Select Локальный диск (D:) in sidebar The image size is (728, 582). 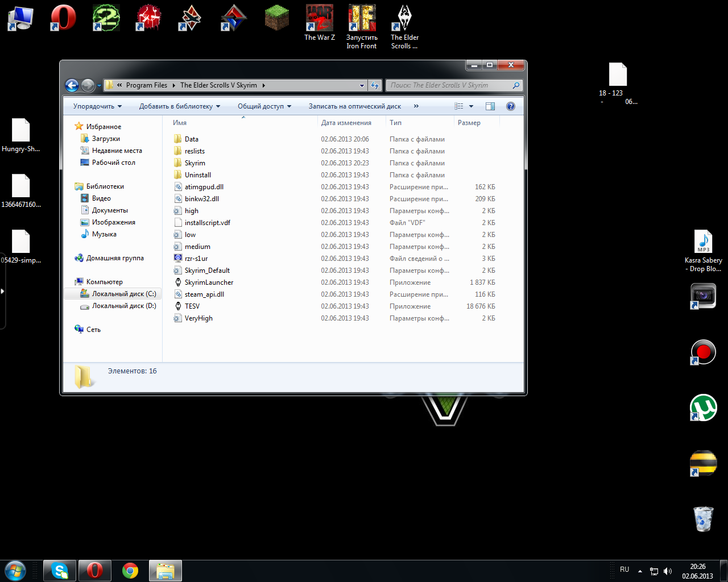click(x=124, y=306)
